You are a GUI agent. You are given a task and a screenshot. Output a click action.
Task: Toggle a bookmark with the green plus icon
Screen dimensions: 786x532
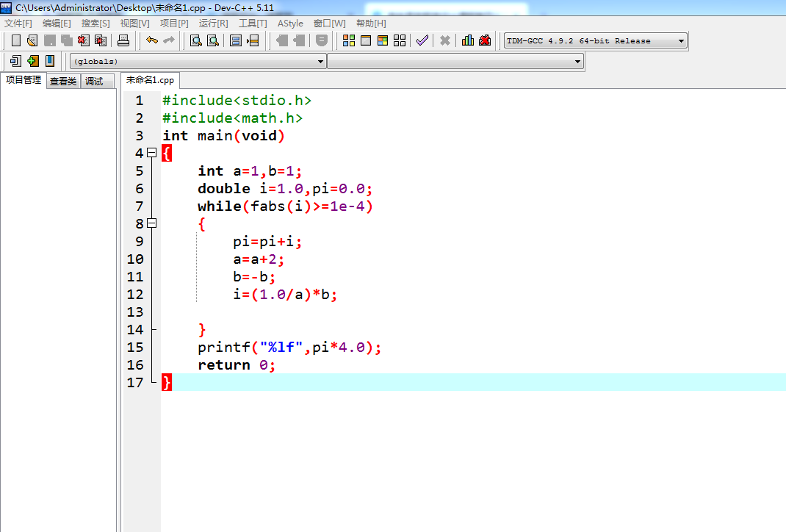click(x=32, y=61)
